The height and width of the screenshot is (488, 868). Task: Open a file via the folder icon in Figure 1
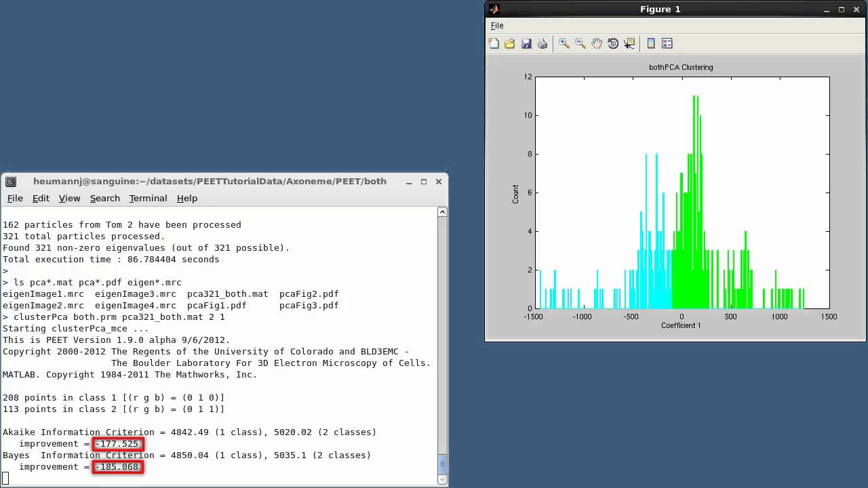coord(510,43)
